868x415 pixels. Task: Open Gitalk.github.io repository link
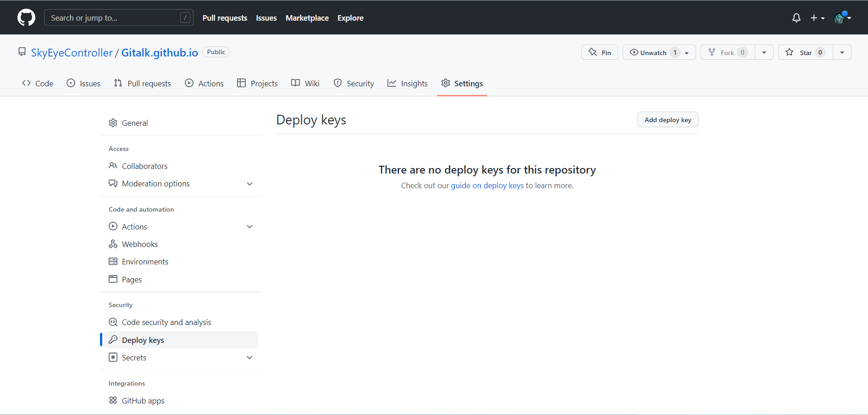[160, 53]
